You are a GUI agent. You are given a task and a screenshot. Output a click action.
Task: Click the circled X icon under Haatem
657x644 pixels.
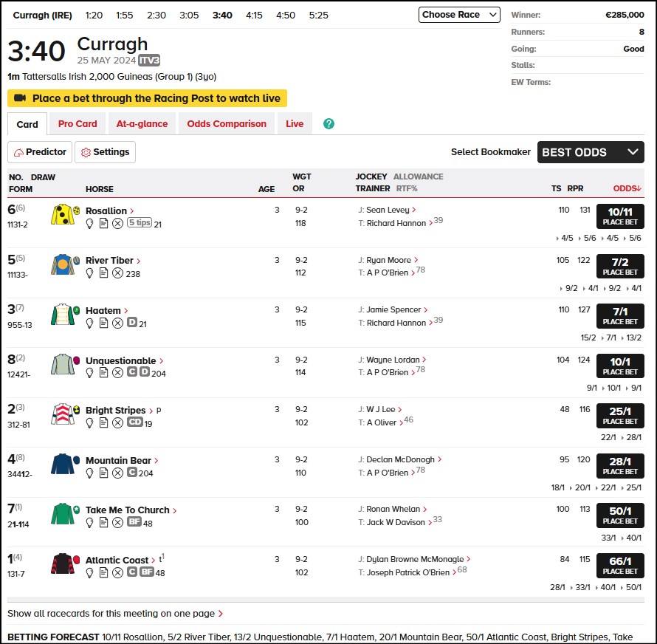tap(117, 323)
